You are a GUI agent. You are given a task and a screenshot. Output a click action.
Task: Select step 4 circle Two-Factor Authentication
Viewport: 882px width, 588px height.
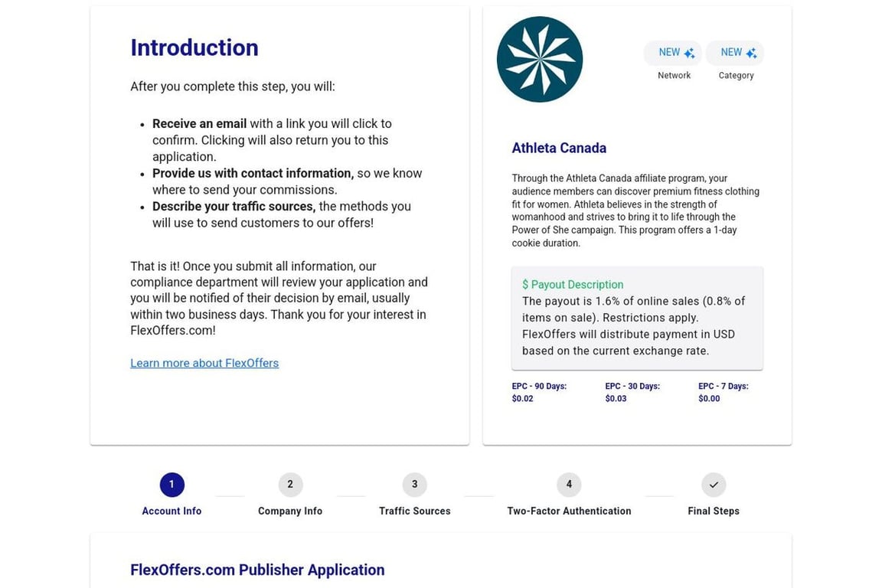click(x=570, y=485)
